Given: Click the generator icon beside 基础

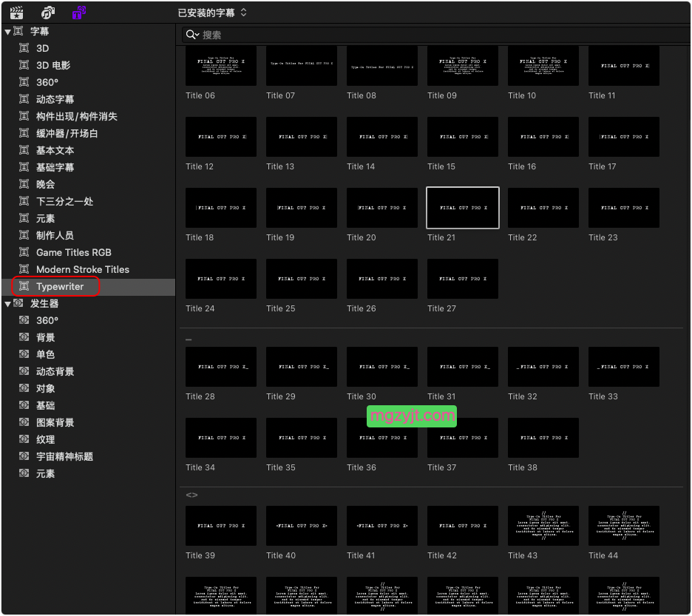Looking at the screenshot, I should click(24, 405).
